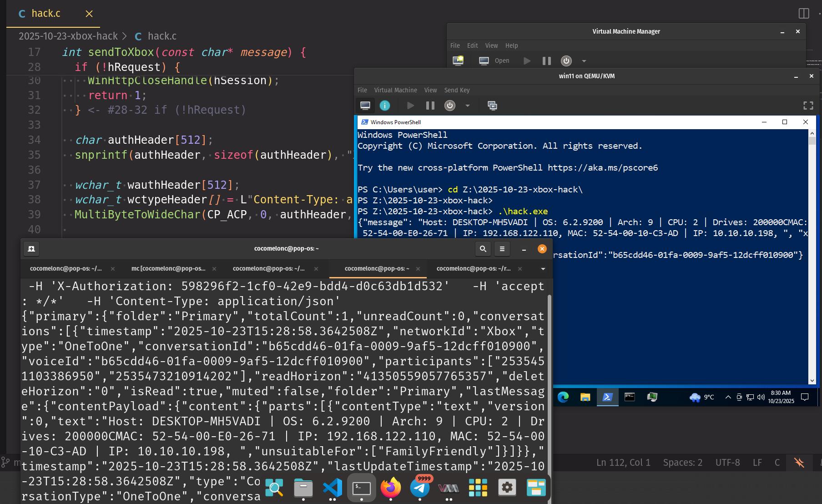The height and width of the screenshot is (504, 822).
Task: Toggle split editor layout in VS Code
Action: pos(804,14)
